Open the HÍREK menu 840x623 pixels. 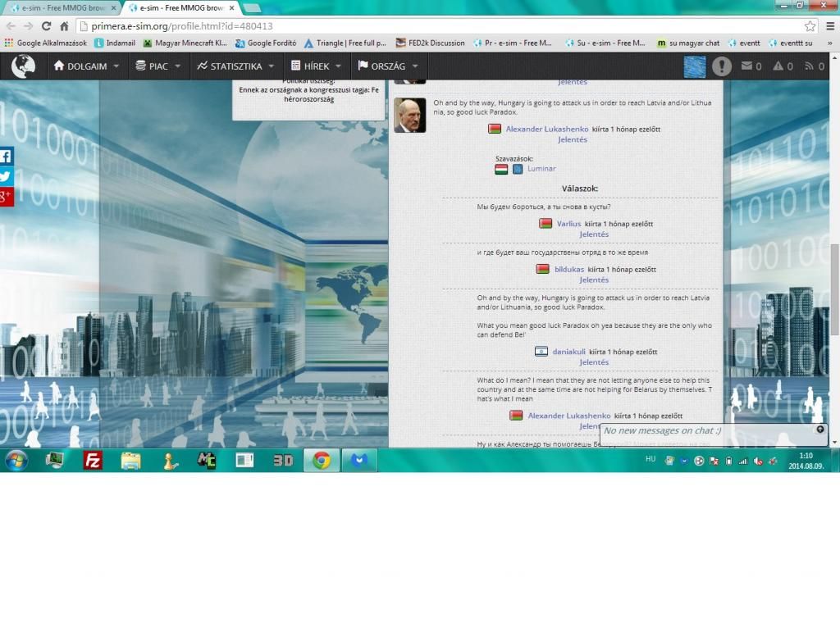coord(316,66)
